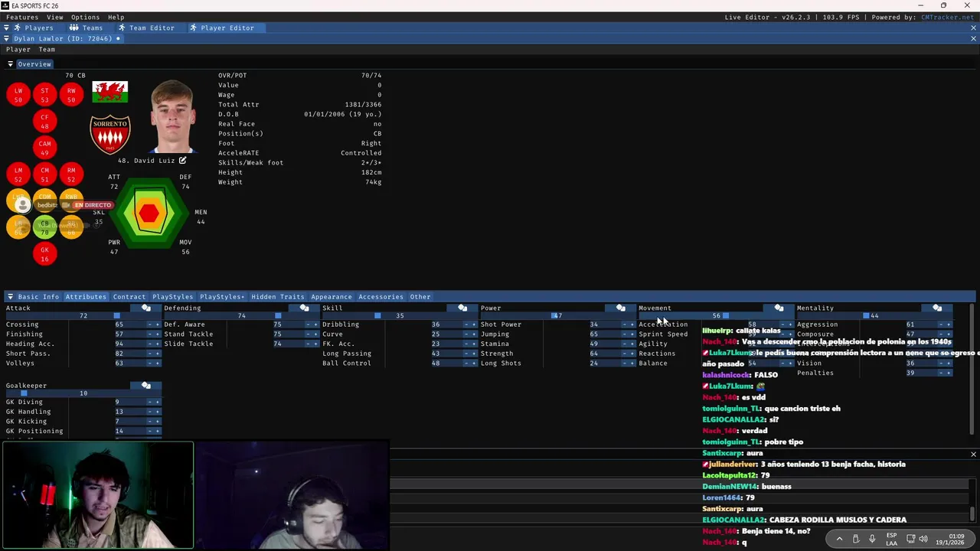The height and width of the screenshot is (551, 980).
Task: Select the ST 53 position circle
Action: (44, 95)
